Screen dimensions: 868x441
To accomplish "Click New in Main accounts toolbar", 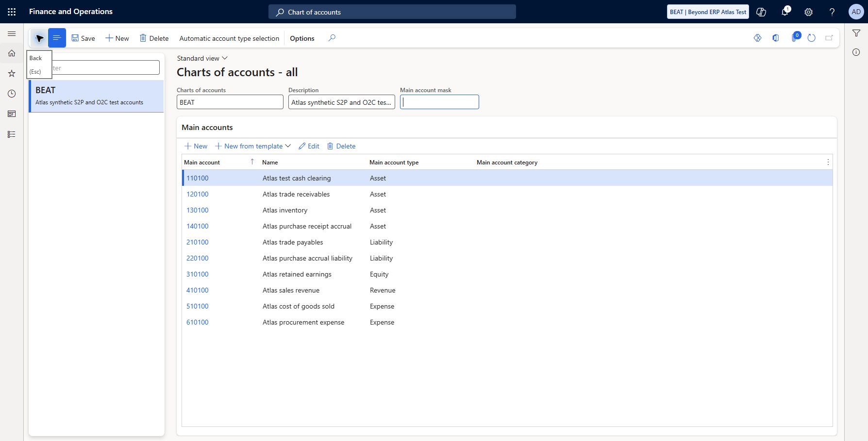I will pyautogui.click(x=196, y=146).
